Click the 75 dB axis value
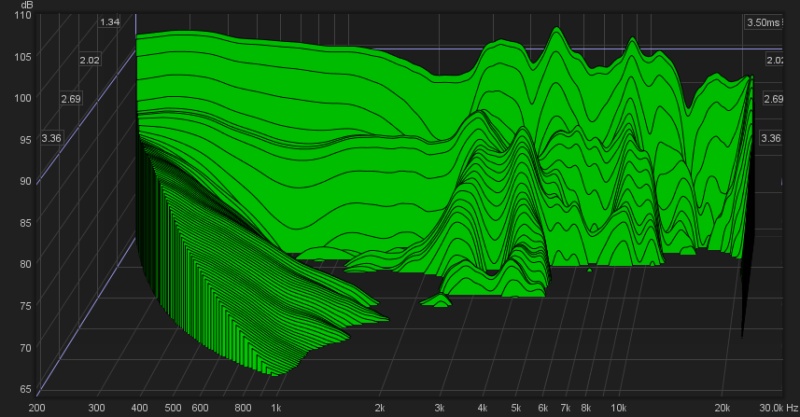 coord(26,306)
